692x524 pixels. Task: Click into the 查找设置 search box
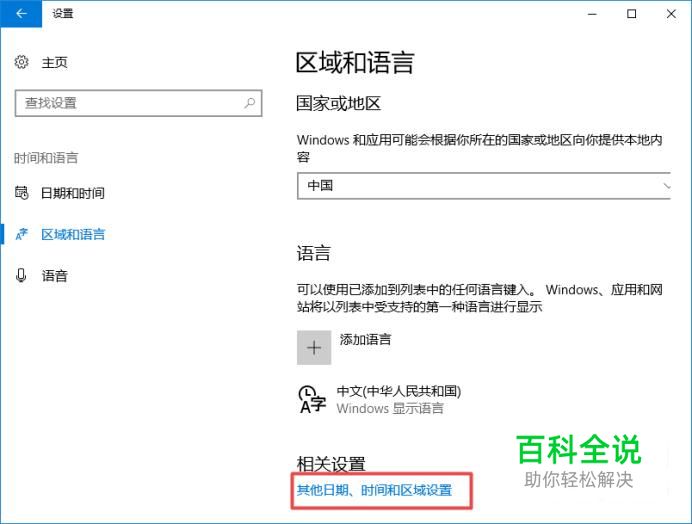pos(138,103)
